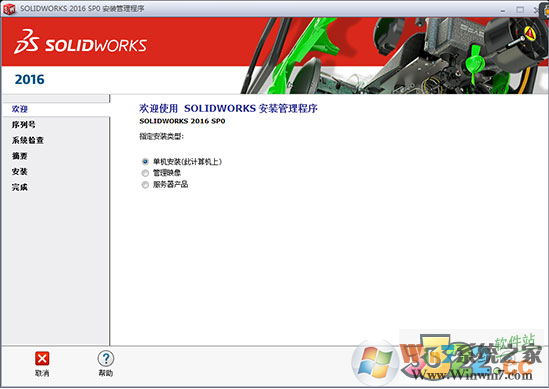This screenshot has width=549, height=389.
Task: Open the 序列号 step in the sidebar
Action: [x=23, y=124]
